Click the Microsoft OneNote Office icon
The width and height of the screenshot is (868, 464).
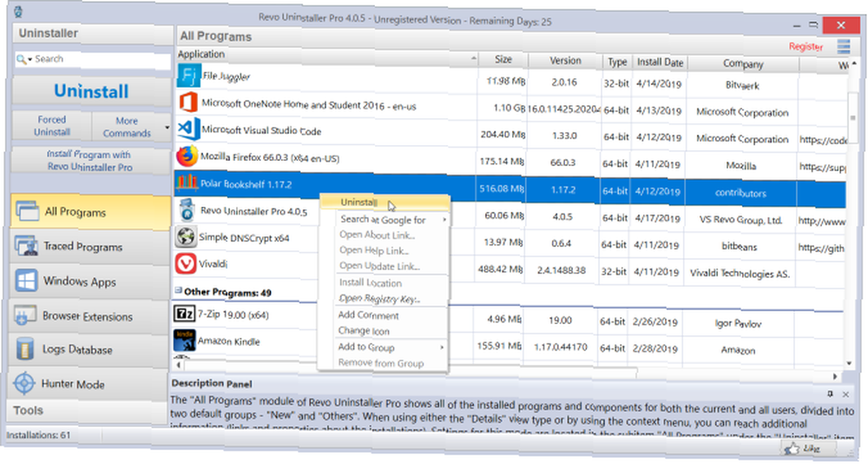(188, 103)
